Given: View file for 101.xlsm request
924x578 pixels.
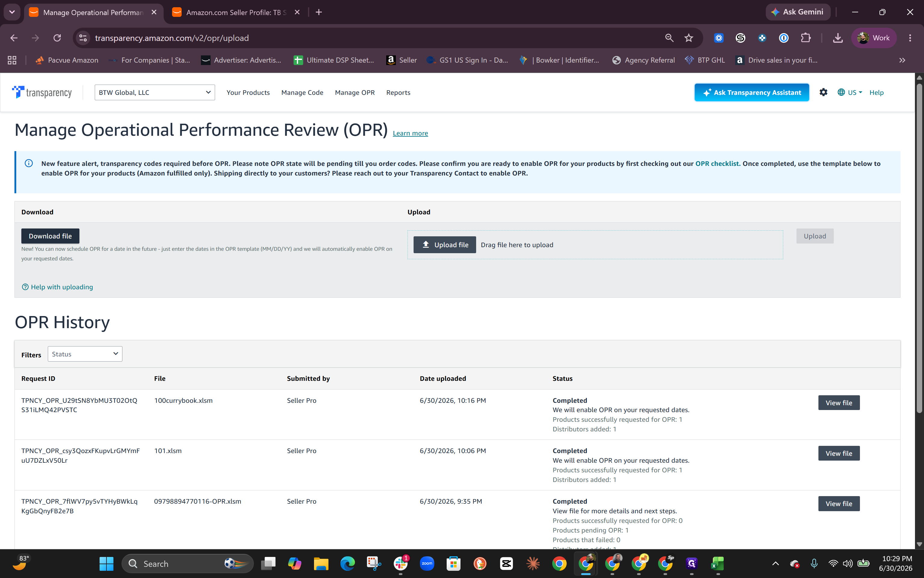Looking at the screenshot, I should click(839, 453).
